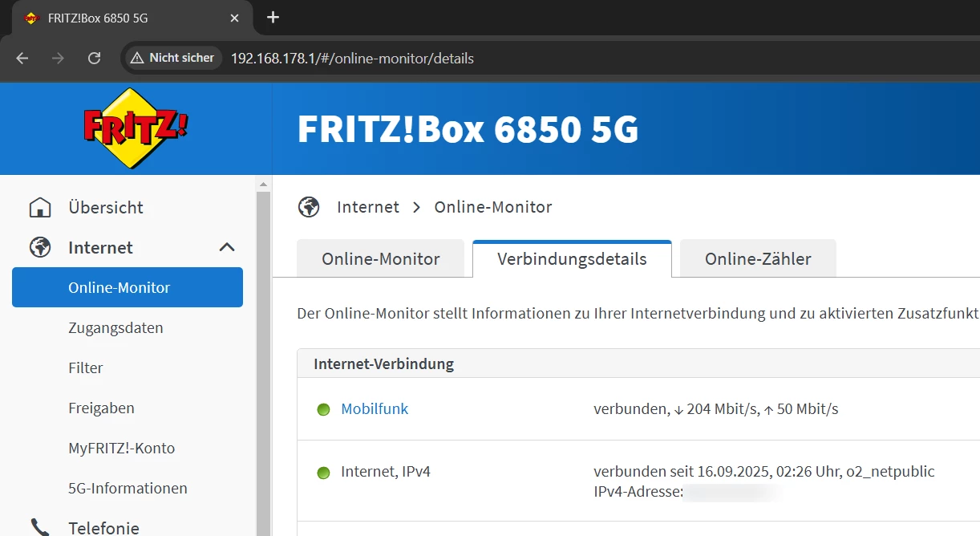Image resolution: width=980 pixels, height=536 pixels.
Task: Click the house icon next to Übersicht
Action: [x=40, y=208]
